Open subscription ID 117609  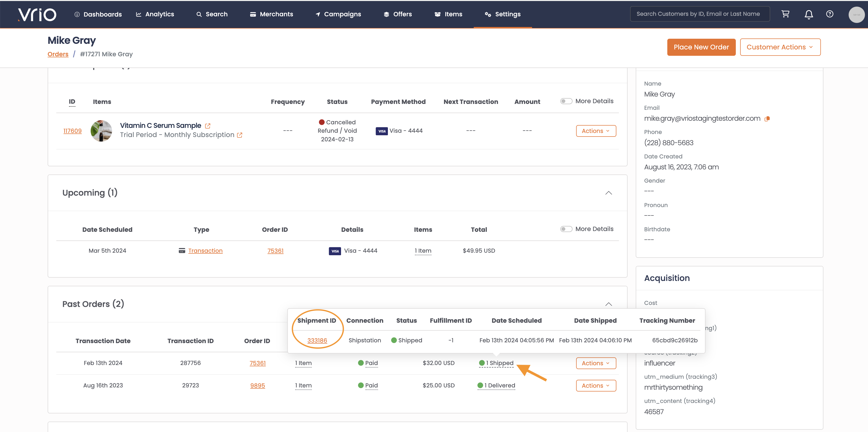(72, 131)
